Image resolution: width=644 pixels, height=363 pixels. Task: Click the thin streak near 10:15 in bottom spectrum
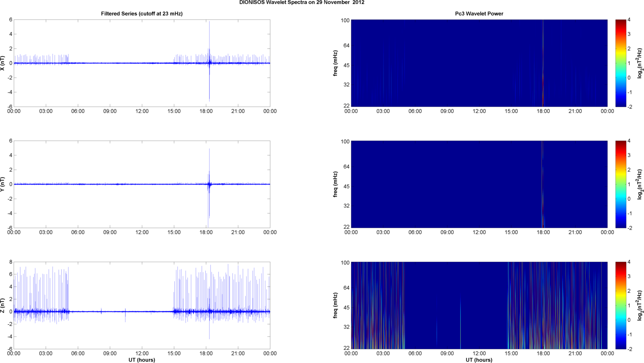(x=460, y=323)
